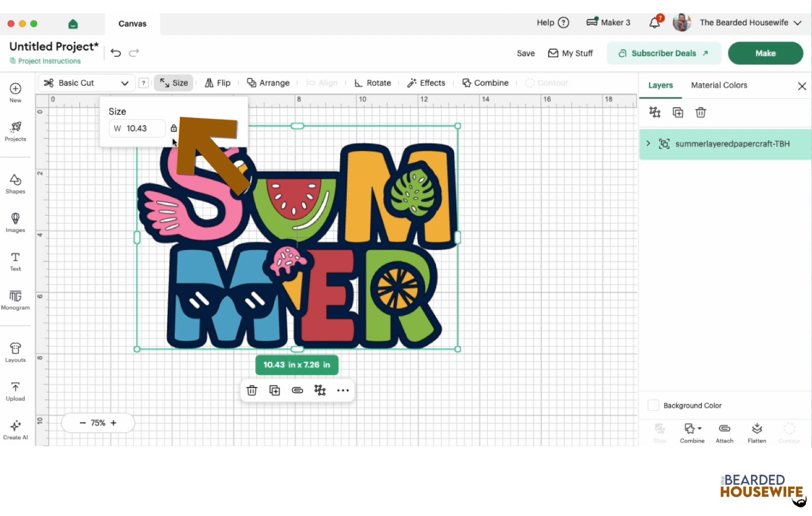This screenshot has height=516, width=812.
Task: Open the Create AI tool
Action: [x=15, y=430]
